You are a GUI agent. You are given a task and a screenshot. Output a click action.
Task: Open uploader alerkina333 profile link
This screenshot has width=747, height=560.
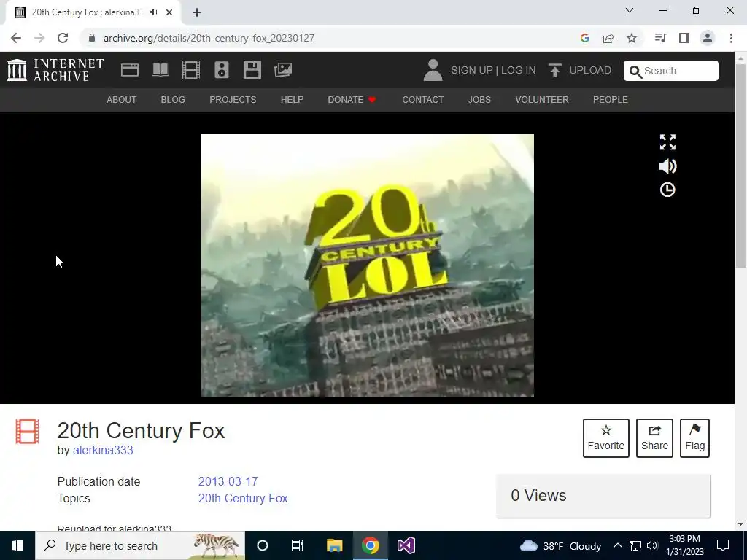103,450
